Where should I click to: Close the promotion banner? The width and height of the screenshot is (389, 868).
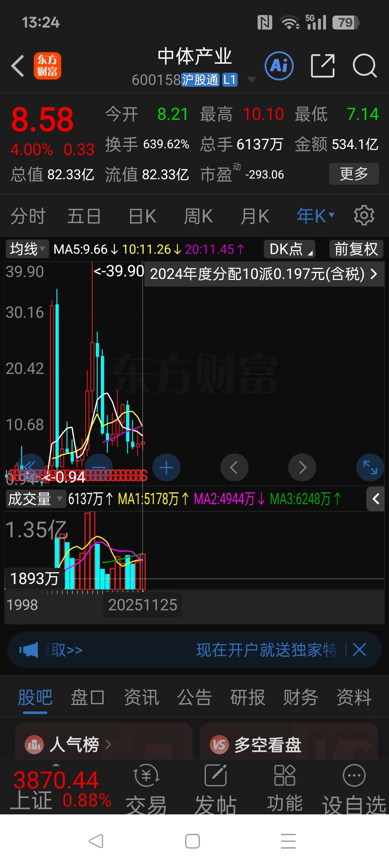[x=359, y=650]
